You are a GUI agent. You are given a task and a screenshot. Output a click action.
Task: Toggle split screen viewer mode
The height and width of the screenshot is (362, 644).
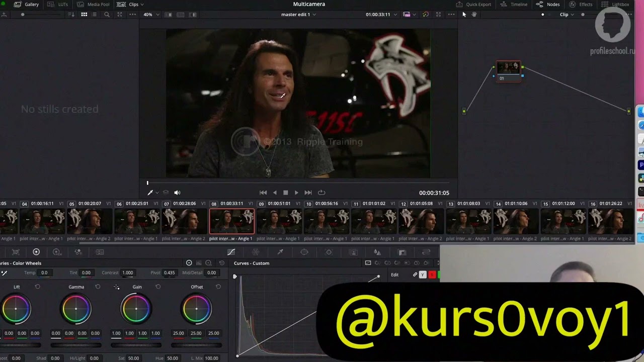(x=181, y=15)
